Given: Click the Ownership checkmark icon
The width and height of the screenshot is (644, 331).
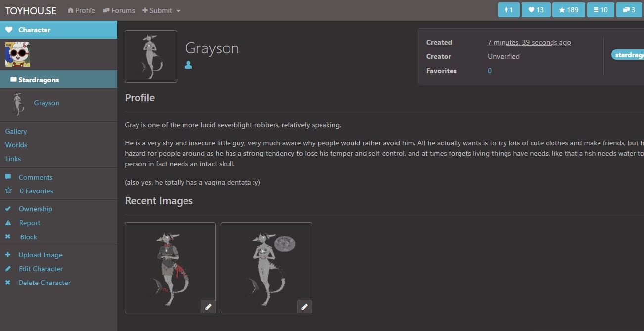Looking at the screenshot, I should click(8, 208).
